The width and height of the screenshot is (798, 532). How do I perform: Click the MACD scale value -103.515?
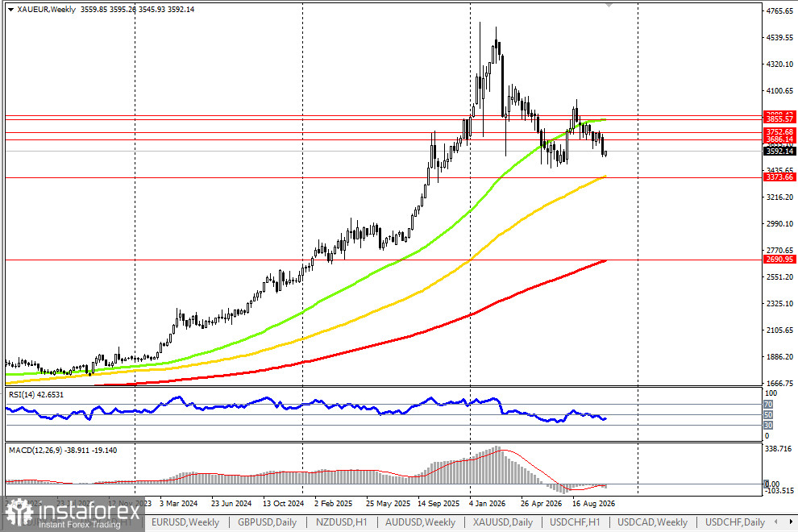click(x=779, y=491)
